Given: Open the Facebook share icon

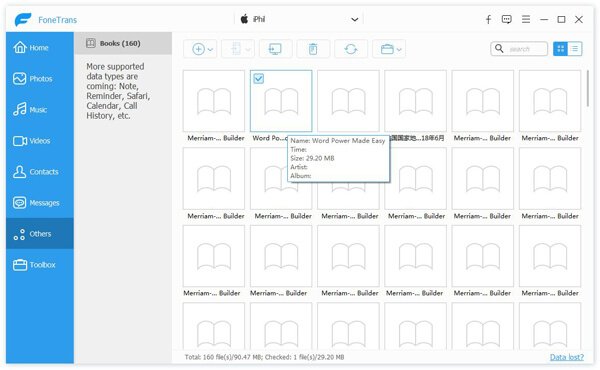Looking at the screenshot, I should click(489, 20).
